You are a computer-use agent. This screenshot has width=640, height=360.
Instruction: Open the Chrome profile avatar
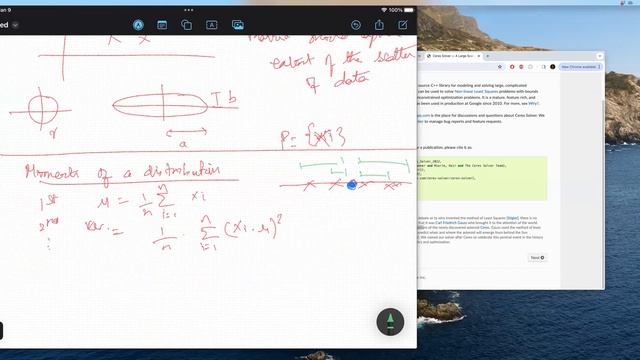coord(553,67)
